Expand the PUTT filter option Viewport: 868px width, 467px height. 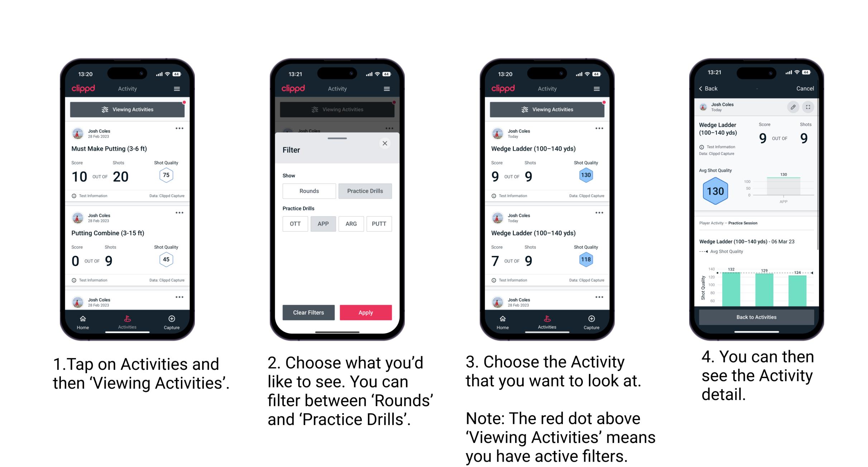[x=378, y=224]
